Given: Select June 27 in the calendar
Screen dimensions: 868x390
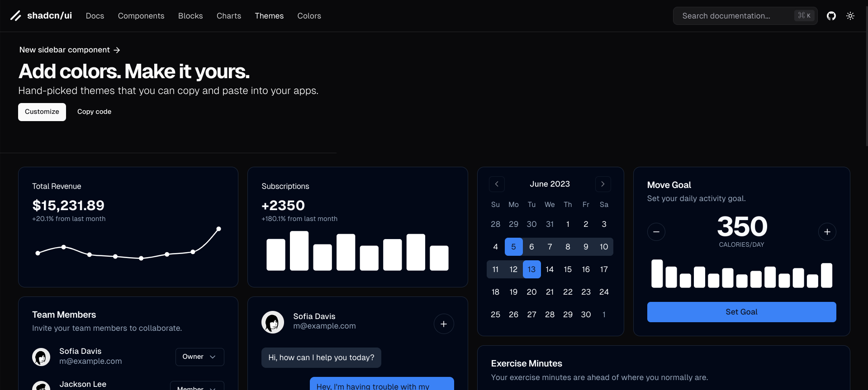Looking at the screenshot, I should (x=531, y=315).
